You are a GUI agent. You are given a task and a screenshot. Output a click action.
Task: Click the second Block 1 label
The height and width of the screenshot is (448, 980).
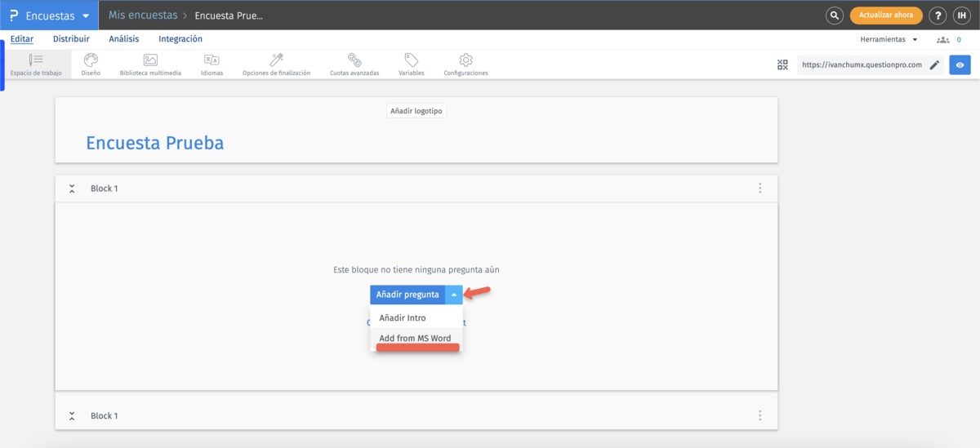click(105, 416)
